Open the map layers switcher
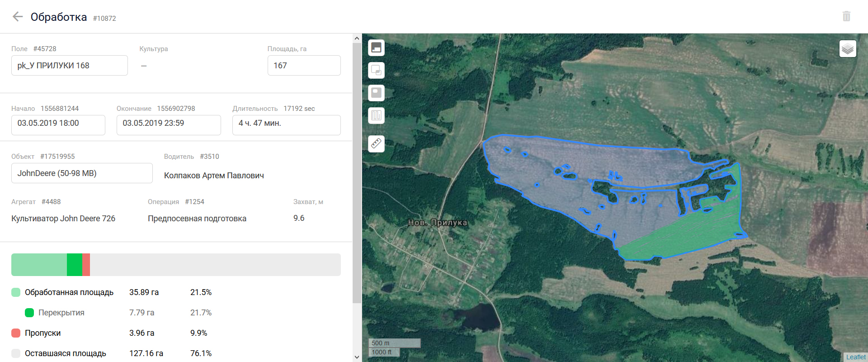The height and width of the screenshot is (362, 868). point(848,48)
